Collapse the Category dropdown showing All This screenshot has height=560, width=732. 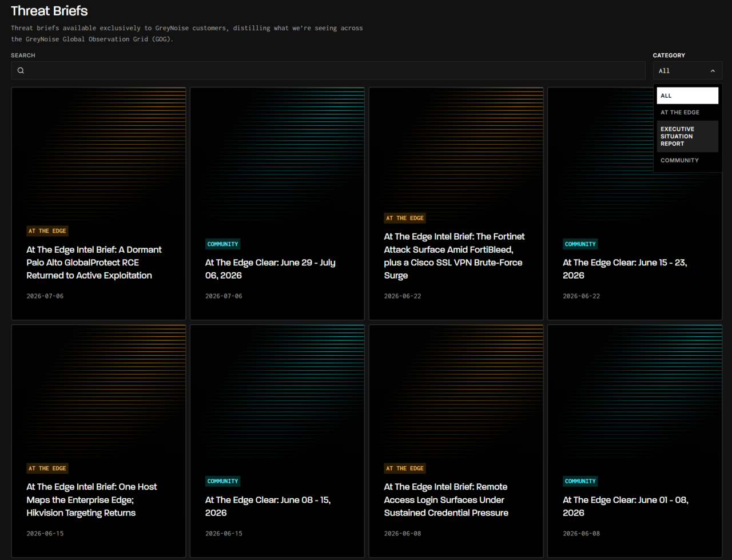coord(687,71)
